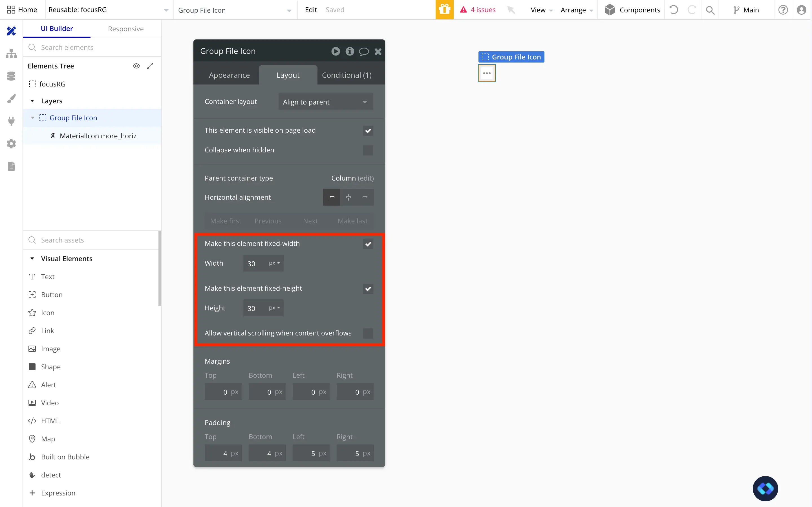Viewport: 812px width, 507px height.
Task: Open the comment bubble icon in editor
Action: [x=364, y=51]
